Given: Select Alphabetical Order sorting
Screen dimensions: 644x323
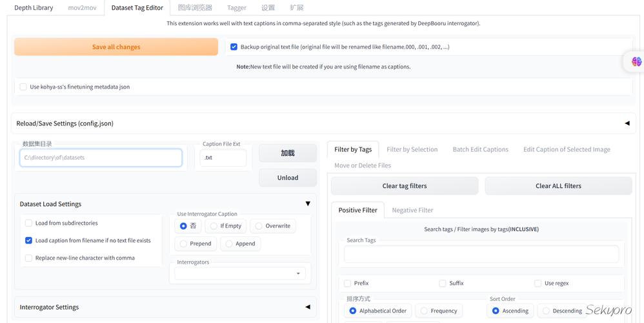Looking at the screenshot, I should [378, 311].
